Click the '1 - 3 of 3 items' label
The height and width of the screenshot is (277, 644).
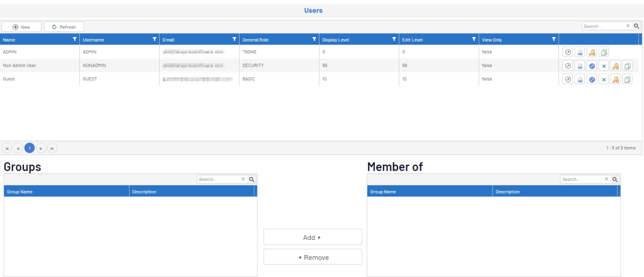point(621,148)
